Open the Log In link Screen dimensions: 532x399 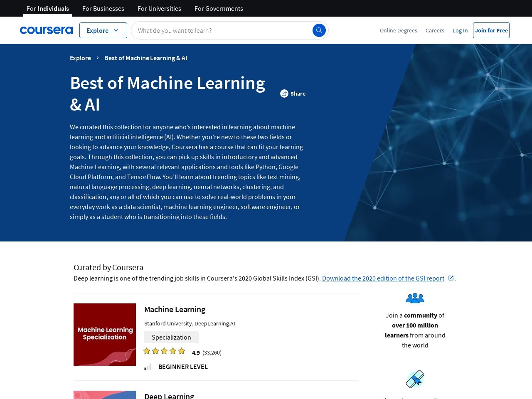[460, 30]
